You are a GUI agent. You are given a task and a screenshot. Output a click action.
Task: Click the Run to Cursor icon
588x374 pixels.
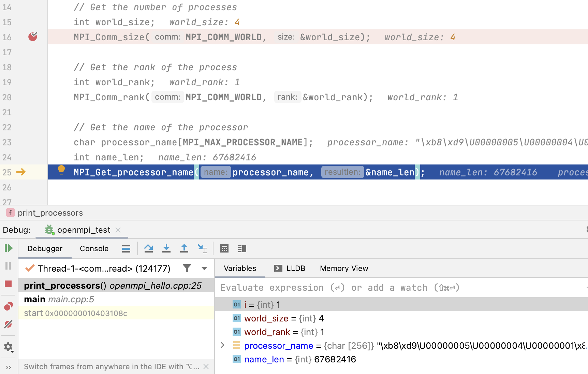coord(202,248)
